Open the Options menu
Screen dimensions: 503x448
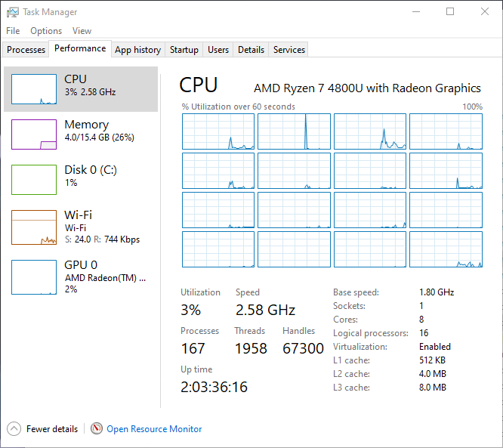point(46,31)
